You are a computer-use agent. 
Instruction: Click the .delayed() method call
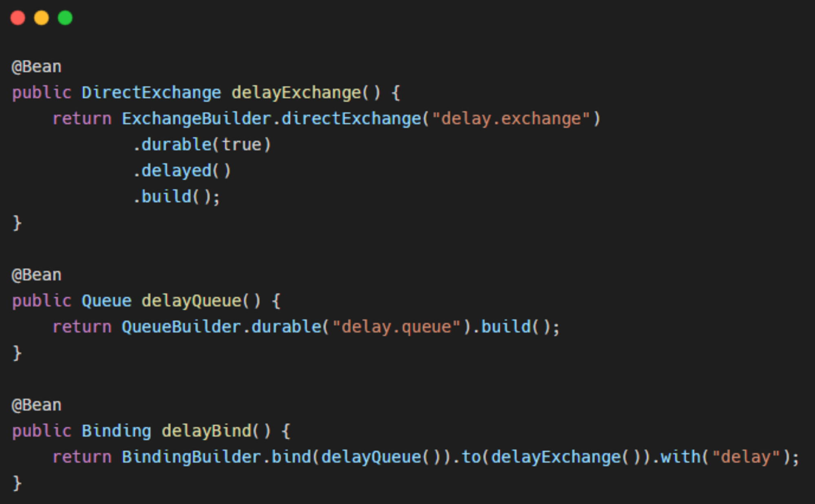[x=182, y=171]
